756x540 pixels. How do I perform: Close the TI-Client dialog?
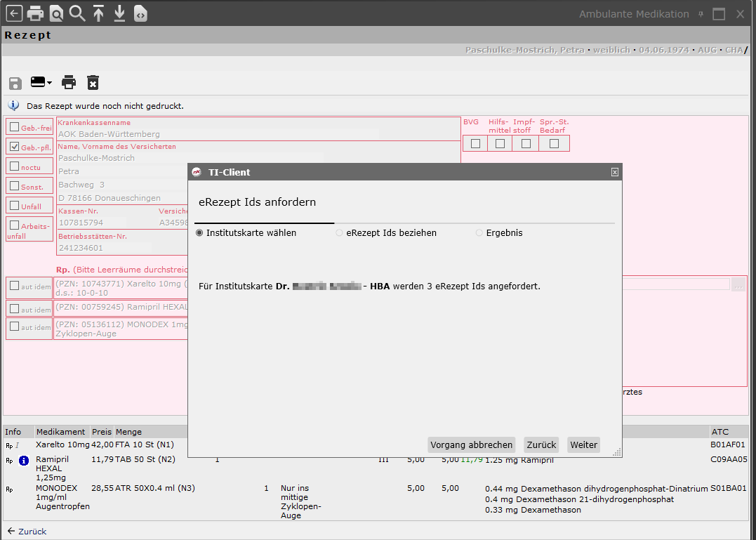point(615,172)
